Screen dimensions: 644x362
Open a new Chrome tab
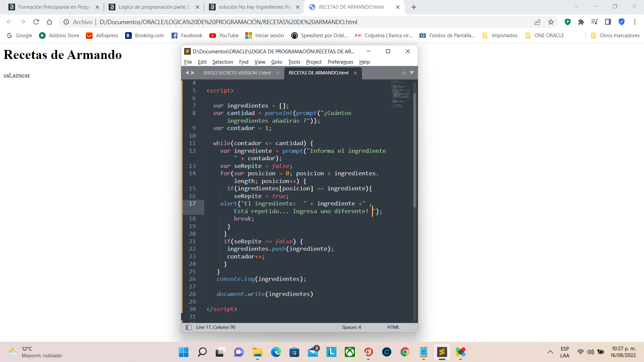pos(414,7)
